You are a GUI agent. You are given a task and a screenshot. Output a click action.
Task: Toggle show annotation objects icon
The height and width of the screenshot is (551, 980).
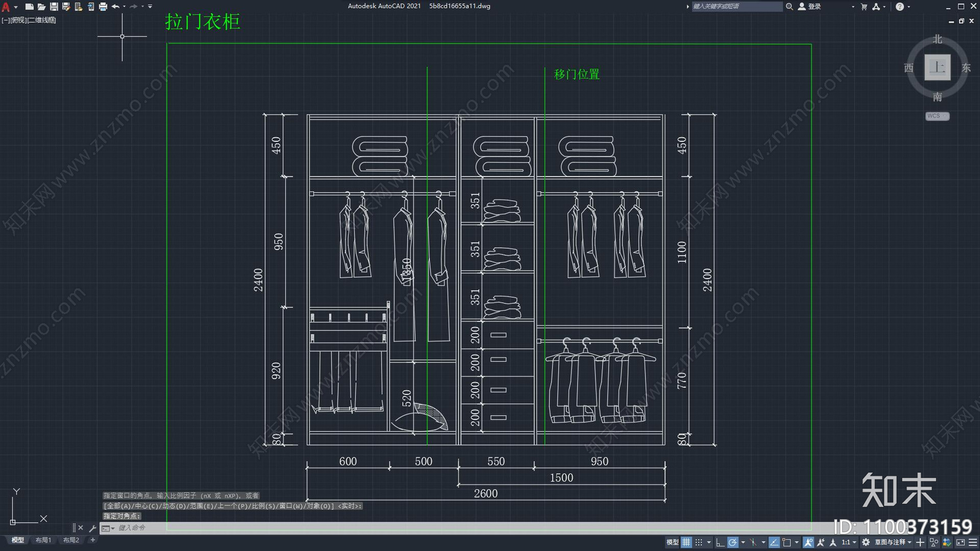[809, 542]
